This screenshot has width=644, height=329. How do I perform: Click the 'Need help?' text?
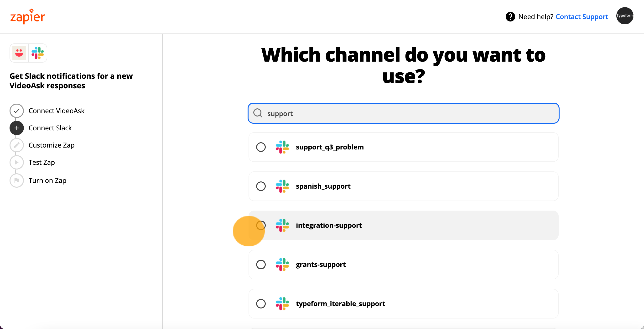pos(536,17)
